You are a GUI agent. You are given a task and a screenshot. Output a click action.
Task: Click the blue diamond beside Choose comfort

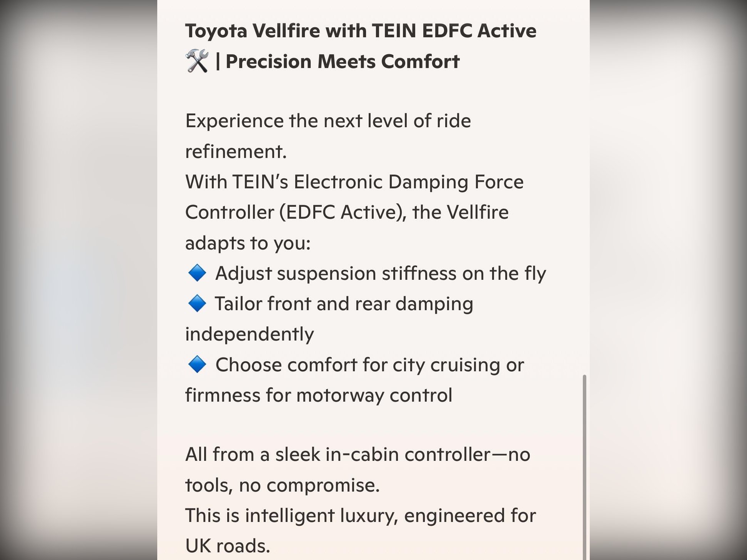click(x=197, y=364)
